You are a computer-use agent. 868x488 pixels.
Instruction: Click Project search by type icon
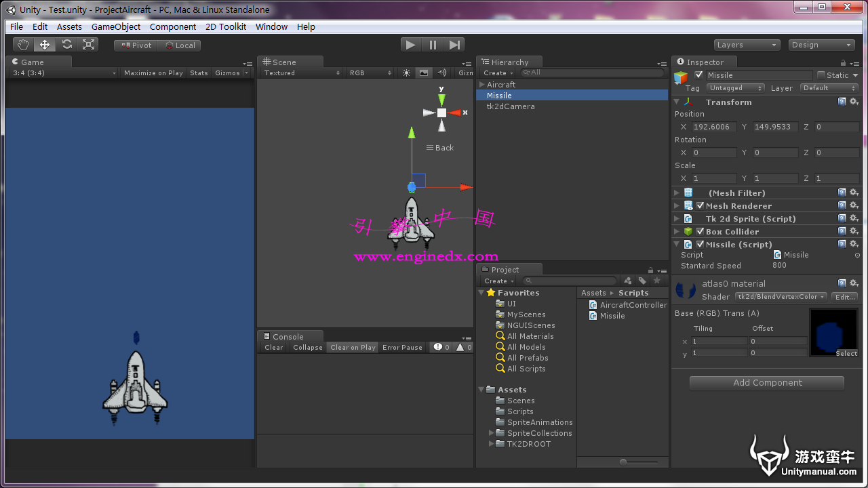[x=628, y=281]
